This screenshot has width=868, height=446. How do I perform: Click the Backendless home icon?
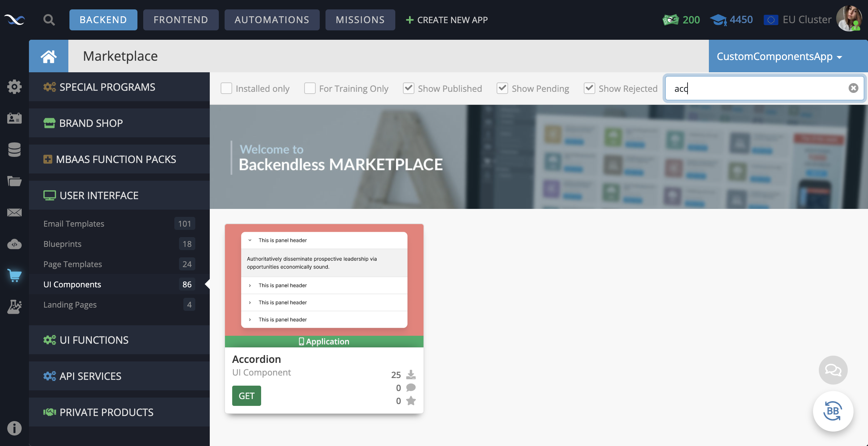point(48,56)
